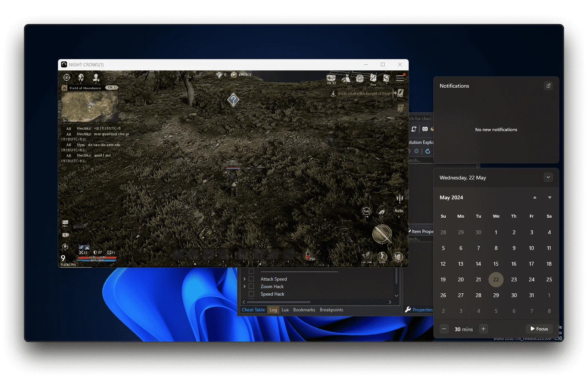
Task: Tick the dashed separator row checkbox
Action: (x=251, y=272)
